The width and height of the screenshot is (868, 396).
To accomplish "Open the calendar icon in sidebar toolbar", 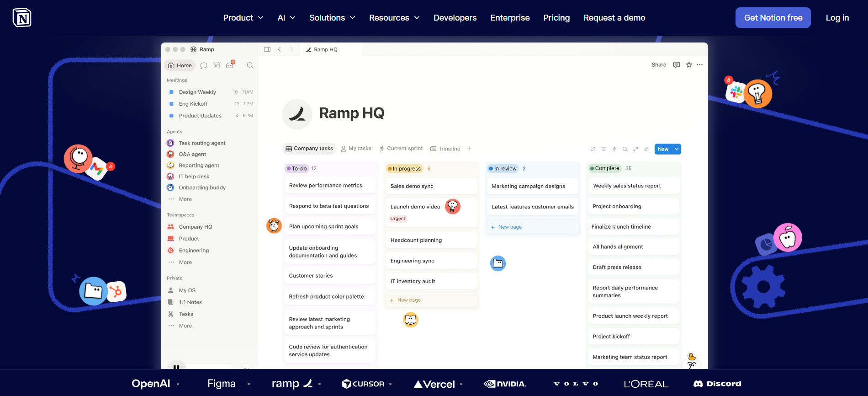I will (x=217, y=65).
